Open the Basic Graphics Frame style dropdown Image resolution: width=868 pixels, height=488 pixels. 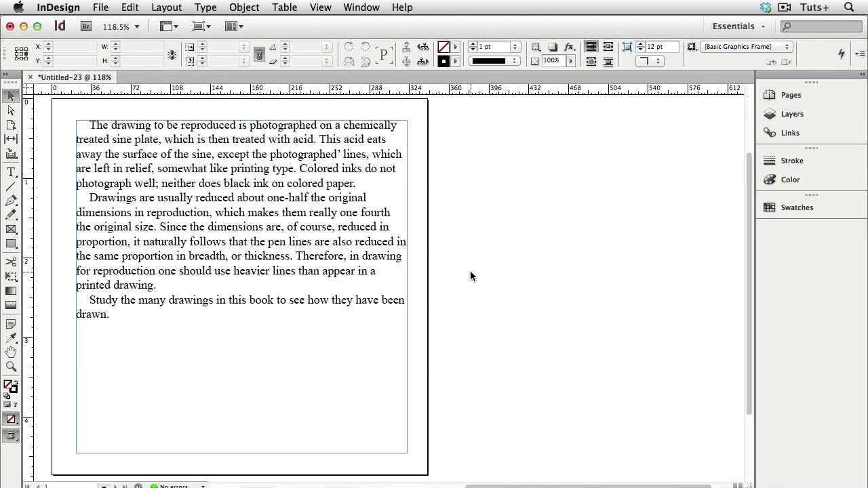pyautogui.click(x=747, y=47)
